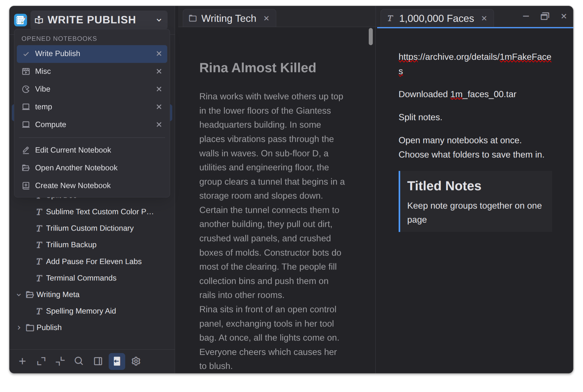Image resolution: width=583 pixels, height=392 pixels.
Task: Switch to the Misc notebook
Action: [x=92, y=72]
